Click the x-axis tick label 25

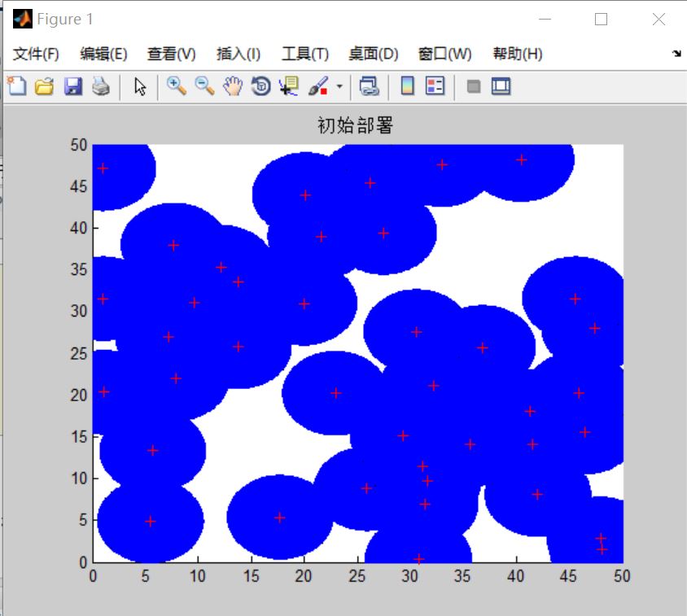pyautogui.click(x=357, y=575)
